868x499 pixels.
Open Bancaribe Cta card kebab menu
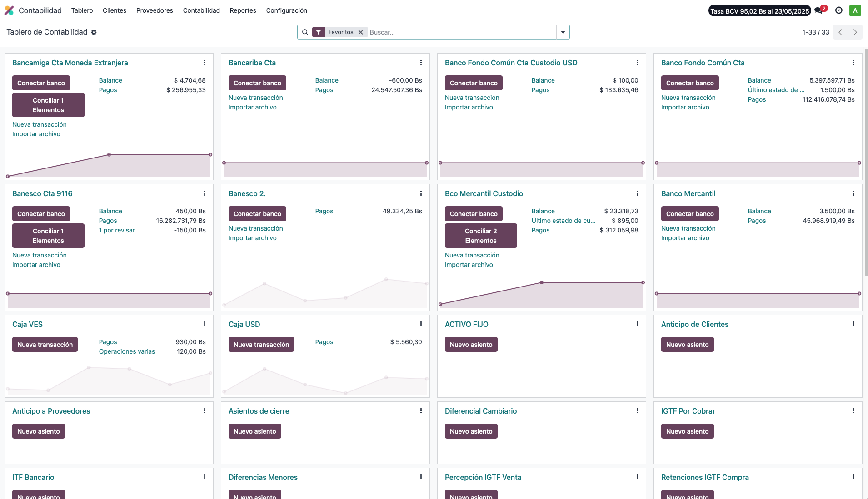(421, 63)
